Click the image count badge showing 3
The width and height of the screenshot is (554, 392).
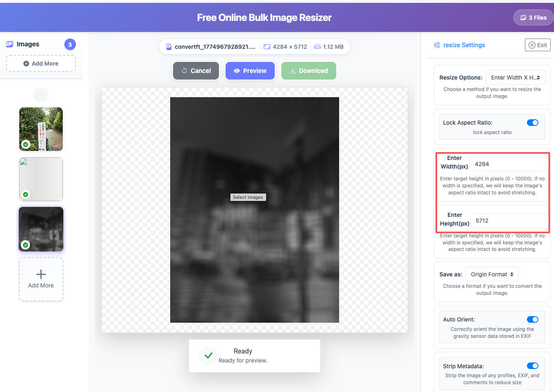[70, 44]
